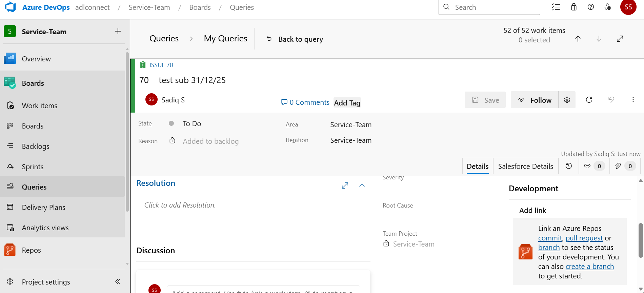
Task: Toggle full screen mode for work item
Action: 620,39
